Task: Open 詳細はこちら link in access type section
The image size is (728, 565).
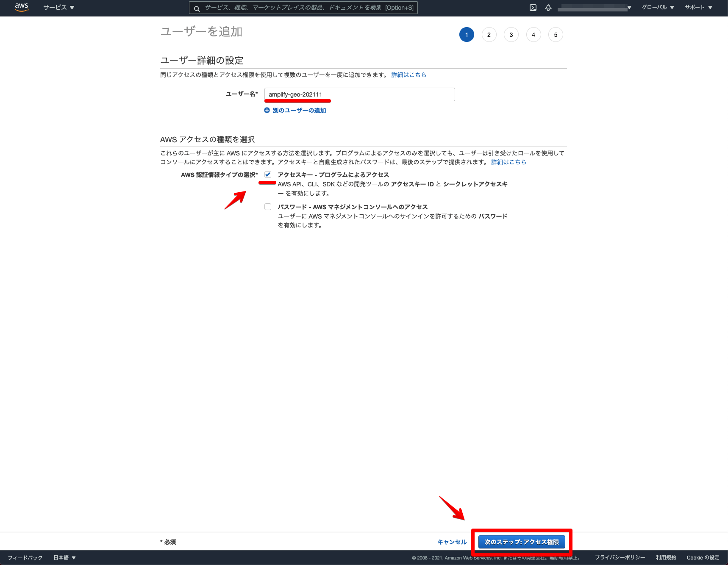Action: click(x=508, y=162)
